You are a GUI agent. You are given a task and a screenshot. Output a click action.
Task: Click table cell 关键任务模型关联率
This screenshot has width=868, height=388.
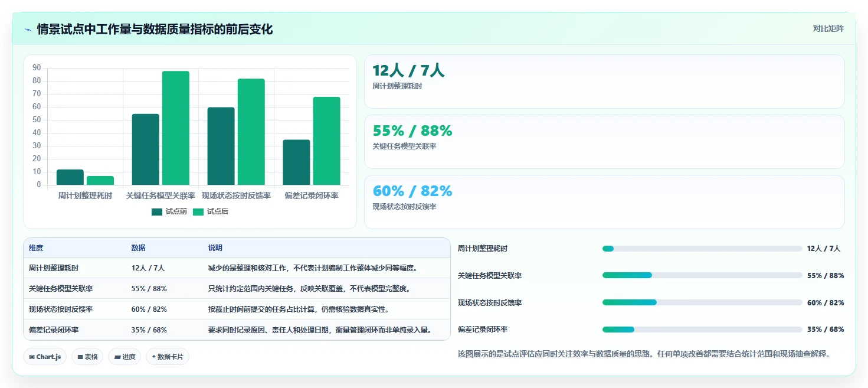(61, 289)
